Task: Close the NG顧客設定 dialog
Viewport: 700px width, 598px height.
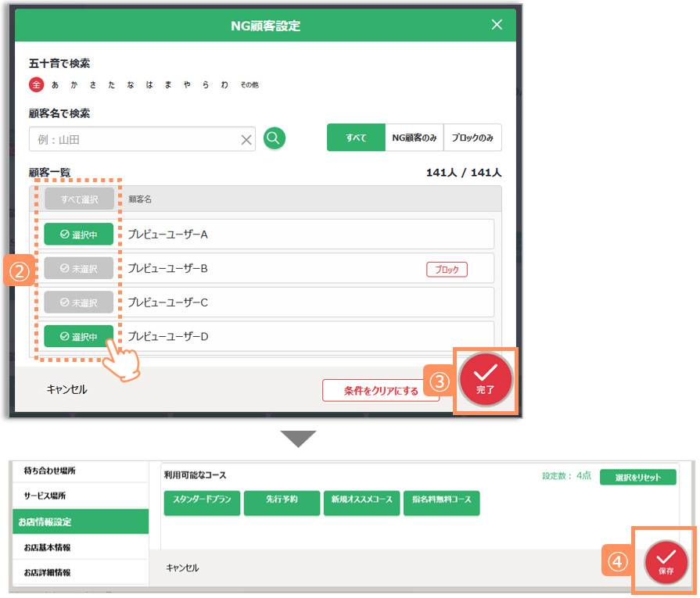Action: coord(497,25)
